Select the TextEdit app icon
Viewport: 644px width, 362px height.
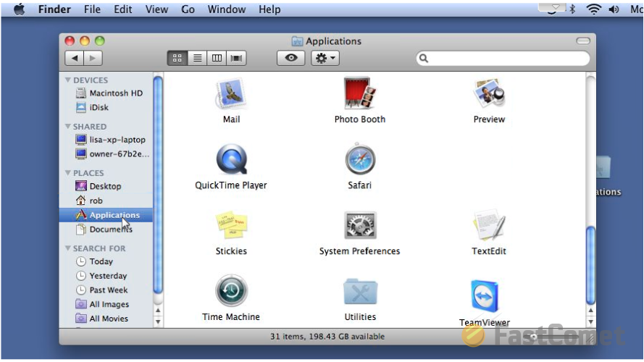coord(489,225)
